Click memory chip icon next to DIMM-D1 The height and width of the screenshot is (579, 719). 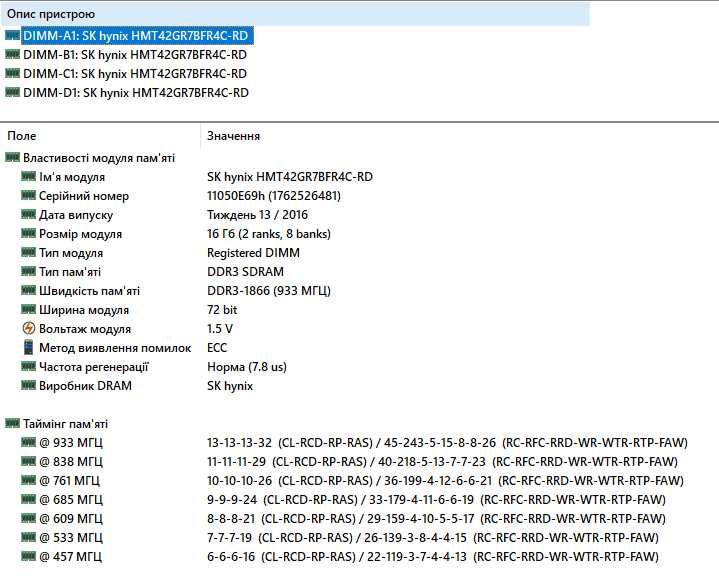coord(12,92)
